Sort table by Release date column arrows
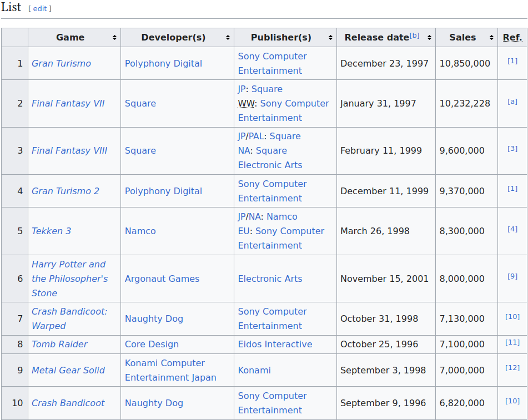The width and height of the screenshot is (528, 420). coord(429,38)
